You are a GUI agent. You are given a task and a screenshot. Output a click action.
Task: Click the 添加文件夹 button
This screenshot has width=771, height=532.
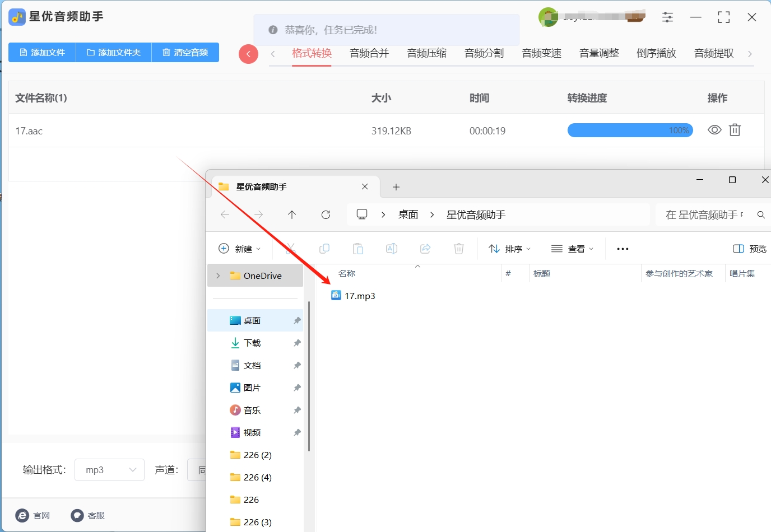click(114, 53)
